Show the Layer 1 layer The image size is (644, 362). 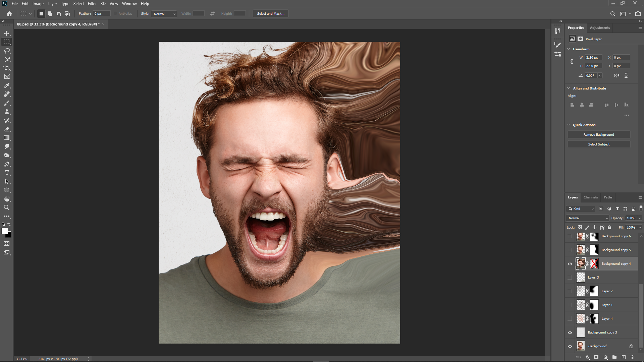click(570, 305)
